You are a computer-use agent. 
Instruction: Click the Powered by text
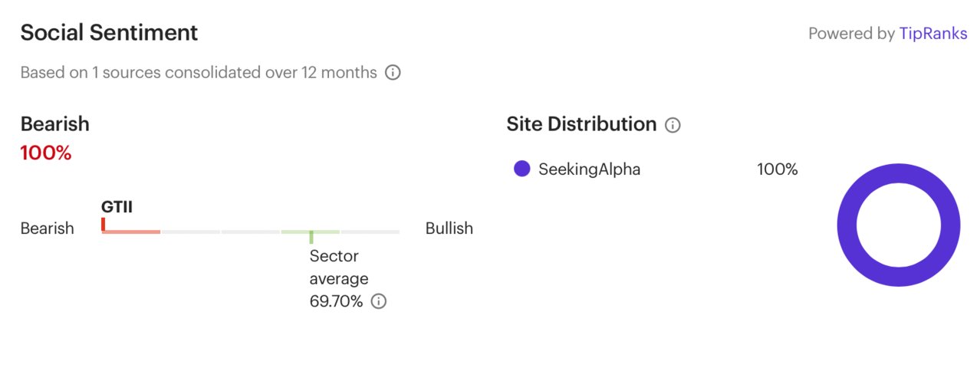[x=852, y=34]
